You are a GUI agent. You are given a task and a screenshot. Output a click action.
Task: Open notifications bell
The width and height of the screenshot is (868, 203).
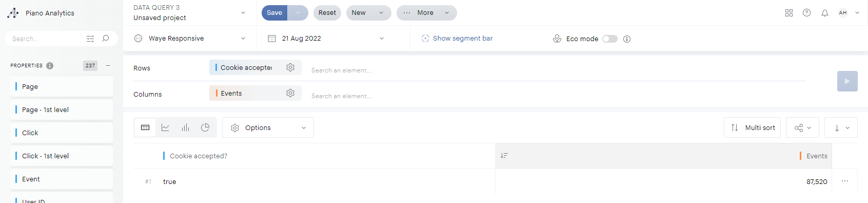tap(825, 13)
